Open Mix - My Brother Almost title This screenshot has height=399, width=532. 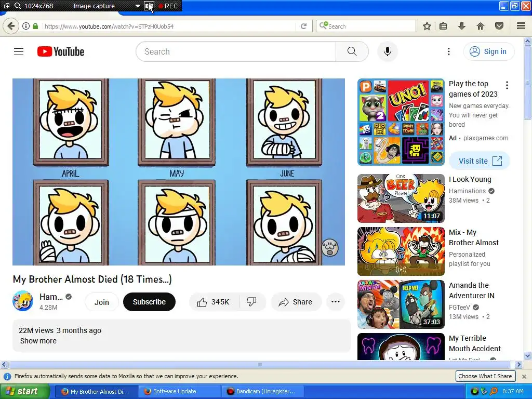click(x=474, y=237)
